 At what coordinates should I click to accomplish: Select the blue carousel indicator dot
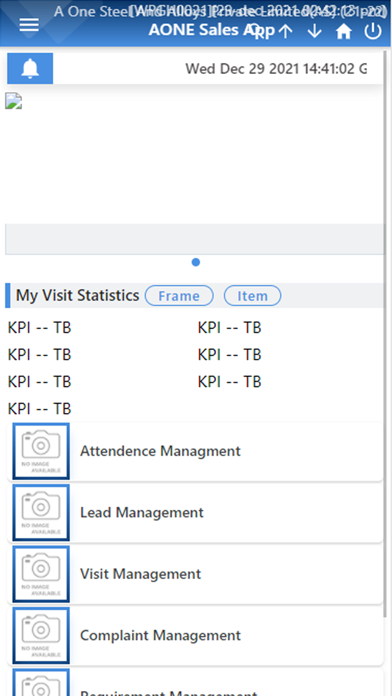pos(196,262)
